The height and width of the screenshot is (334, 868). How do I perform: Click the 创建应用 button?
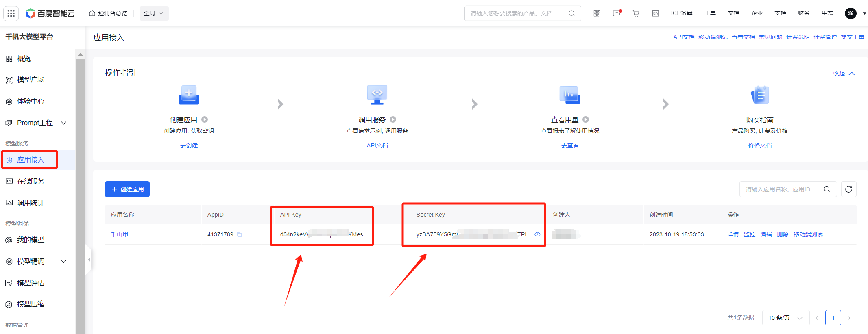[127, 189]
